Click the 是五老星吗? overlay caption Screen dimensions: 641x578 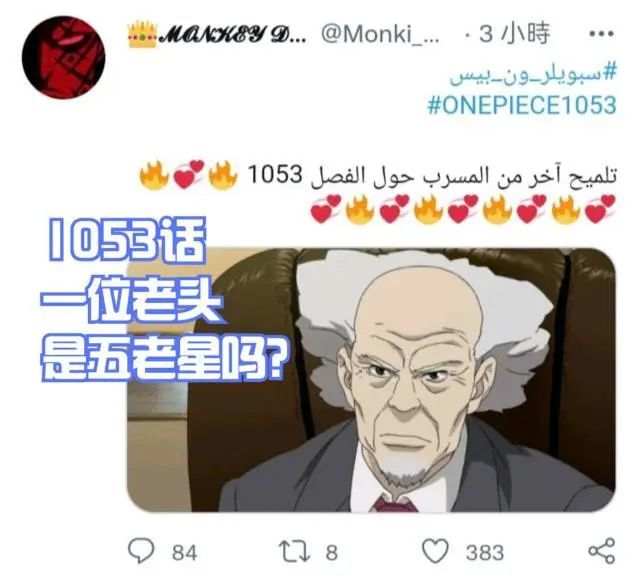click(162, 360)
